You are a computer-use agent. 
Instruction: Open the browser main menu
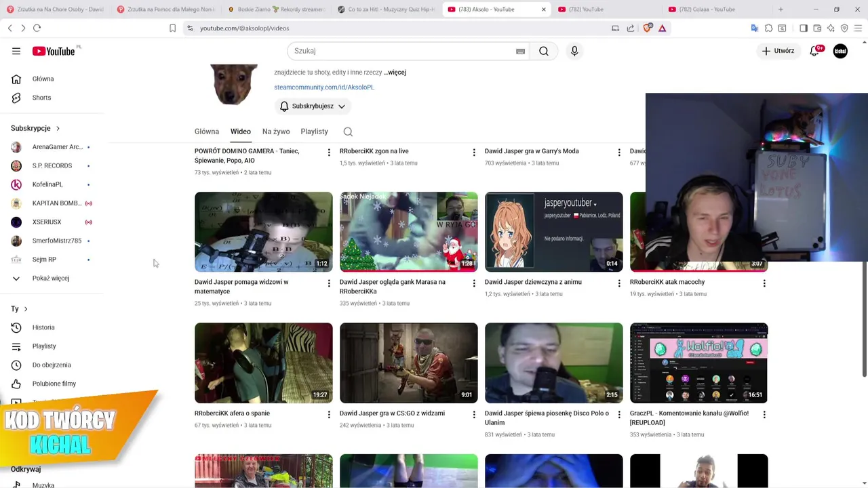[x=858, y=28]
